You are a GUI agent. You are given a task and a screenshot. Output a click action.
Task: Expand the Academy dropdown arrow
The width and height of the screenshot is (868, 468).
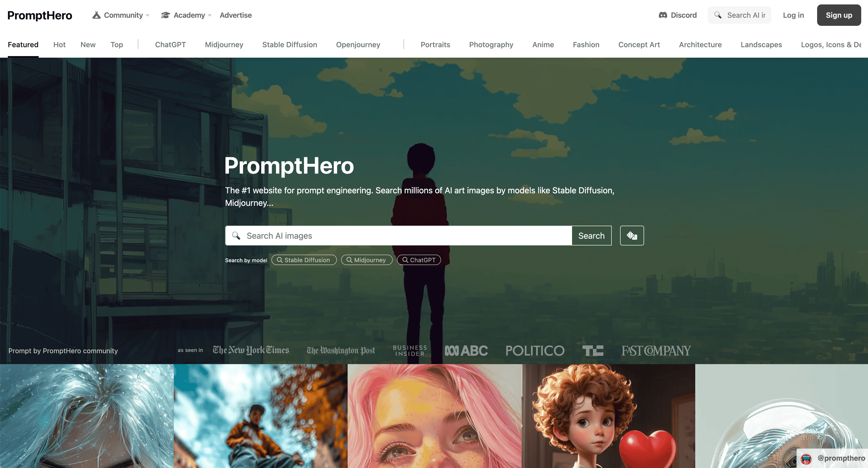[x=210, y=15]
